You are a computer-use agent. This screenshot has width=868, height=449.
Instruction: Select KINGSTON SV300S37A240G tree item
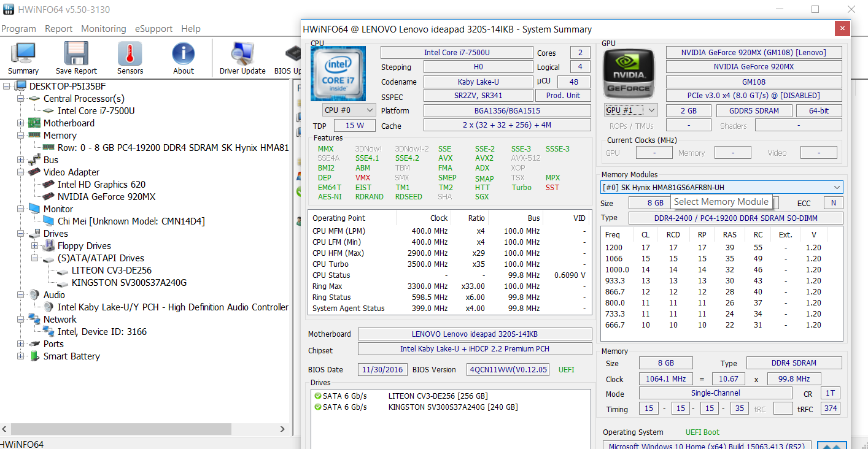point(129,283)
